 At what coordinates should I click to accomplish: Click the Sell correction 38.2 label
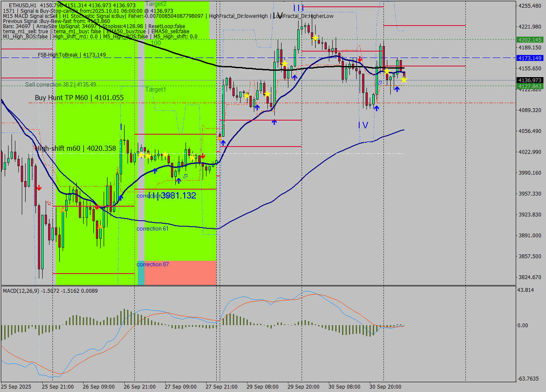61,84
